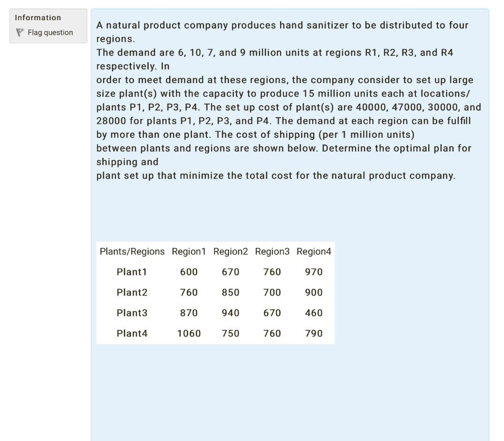Viewport: 504px width, 441px height.
Task: Click the cell showing 850
Action: coord(230,292)
